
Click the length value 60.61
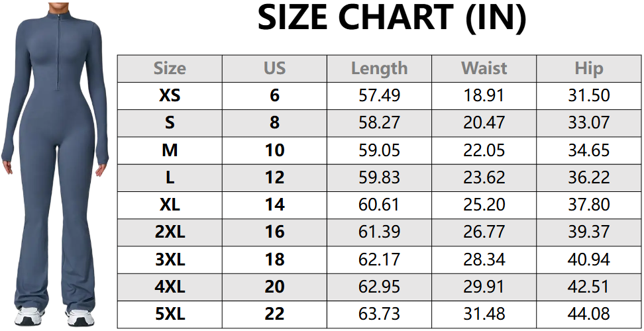click(379, 205)
